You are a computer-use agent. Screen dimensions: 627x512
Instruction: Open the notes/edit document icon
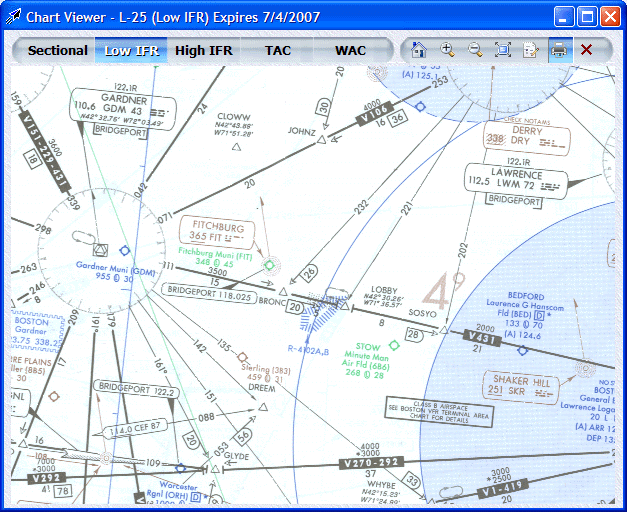531,50
